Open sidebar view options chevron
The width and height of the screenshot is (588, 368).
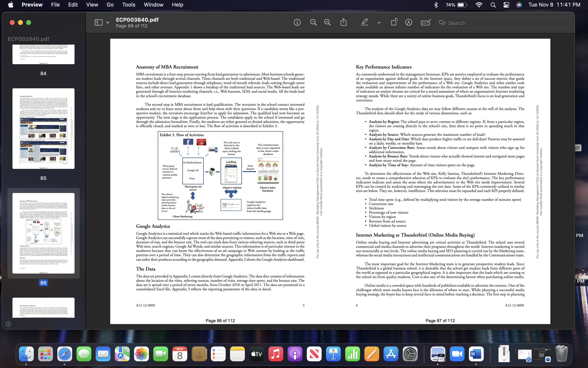pyautogui.click(x=108, y=23)
